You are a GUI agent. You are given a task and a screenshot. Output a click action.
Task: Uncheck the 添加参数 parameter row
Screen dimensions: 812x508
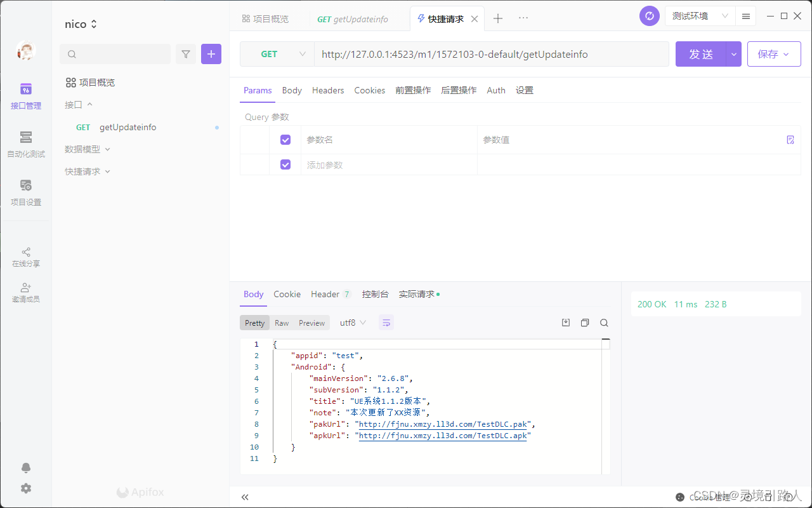point(285,164)
